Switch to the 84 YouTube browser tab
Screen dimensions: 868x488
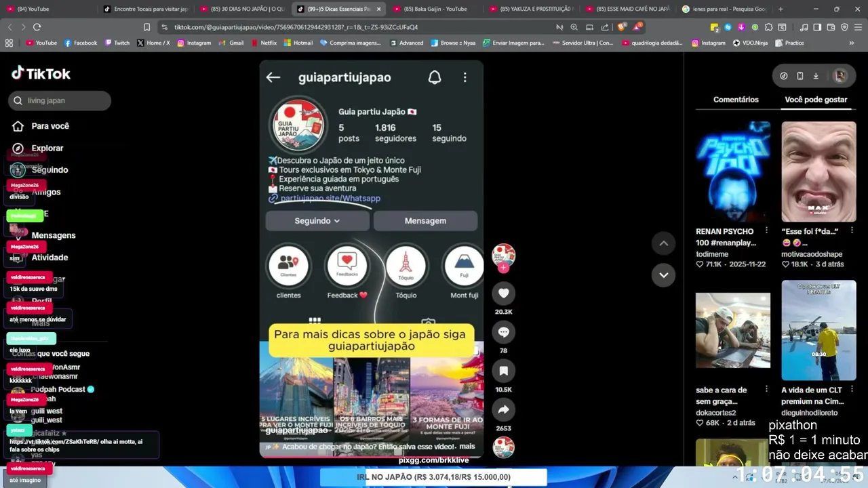point(49,9)
